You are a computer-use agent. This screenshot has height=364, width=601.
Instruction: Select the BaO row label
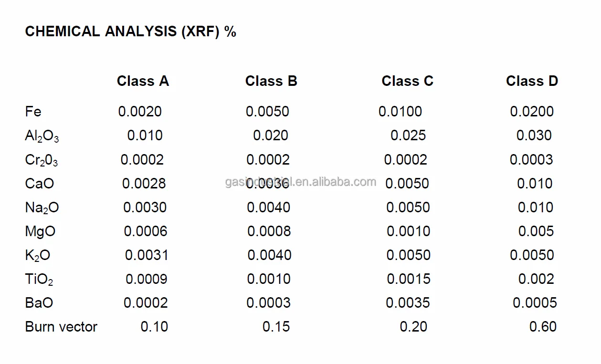pos(39,303)
